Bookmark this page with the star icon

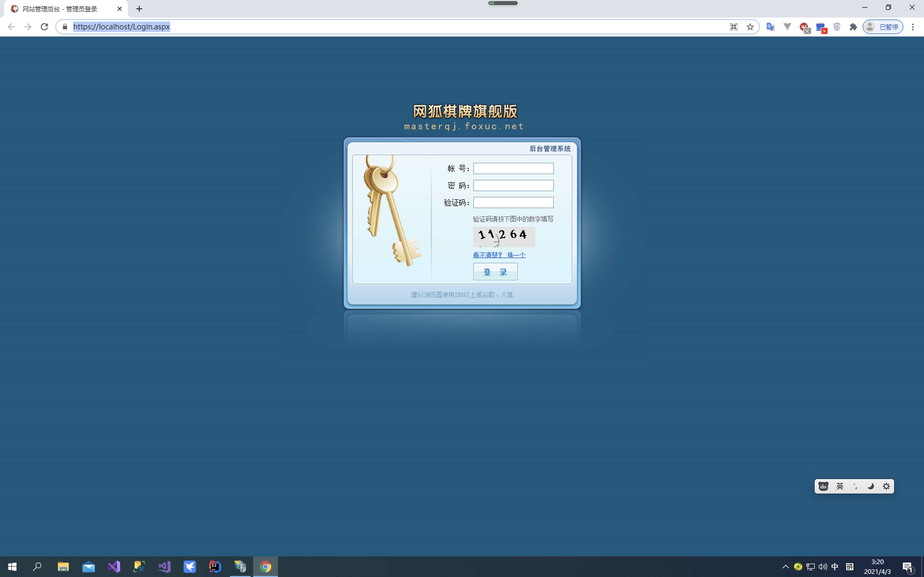[x=750, y=27]
